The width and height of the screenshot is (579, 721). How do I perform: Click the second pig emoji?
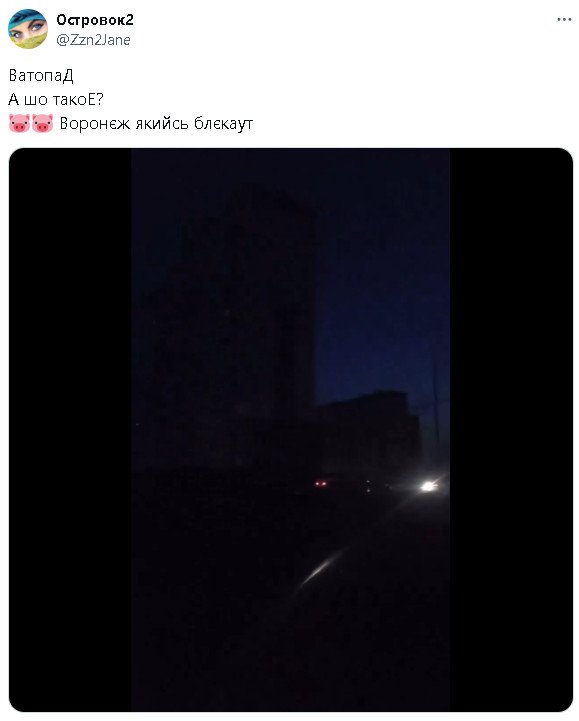[43, 123]
